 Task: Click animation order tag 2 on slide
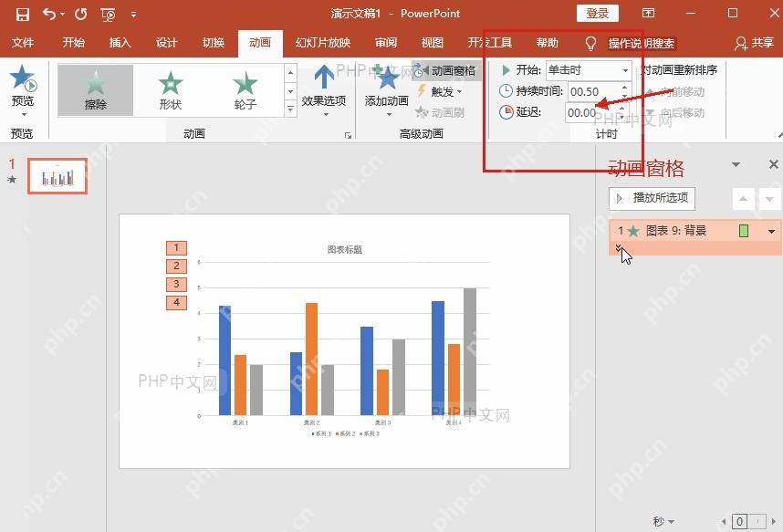(x=176, y=266)
